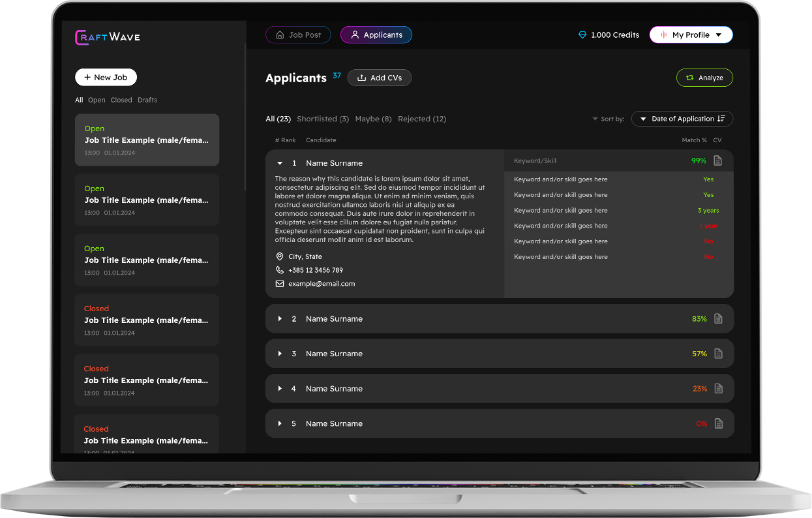Open CV document icon for 23% candidate
The width and height of the screenshot is (812, 518).
[718, 389]
